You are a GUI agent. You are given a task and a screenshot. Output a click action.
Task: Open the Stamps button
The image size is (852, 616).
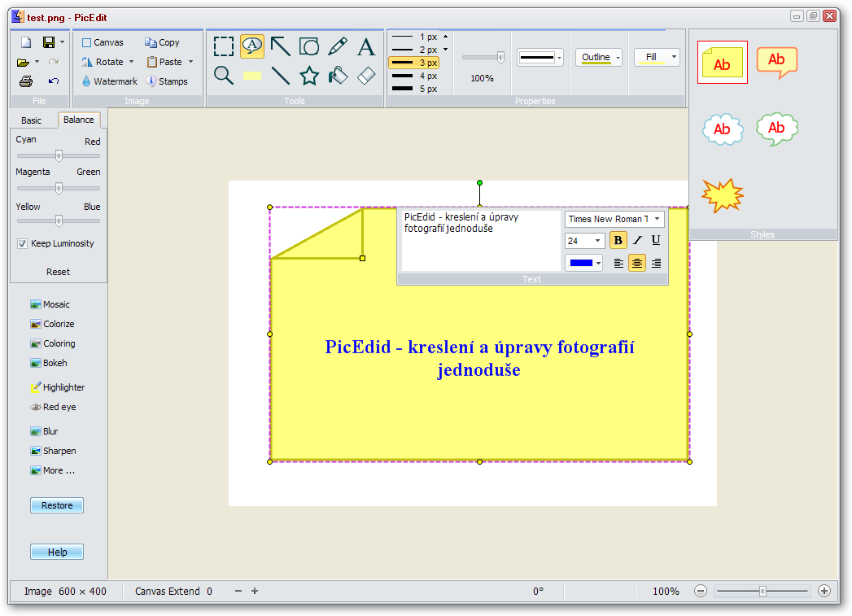[x=168, y=81]
